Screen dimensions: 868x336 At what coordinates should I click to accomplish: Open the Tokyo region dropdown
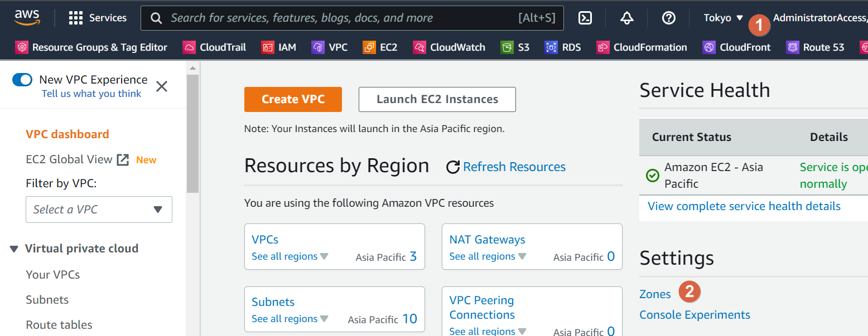[x=724, y=18]
